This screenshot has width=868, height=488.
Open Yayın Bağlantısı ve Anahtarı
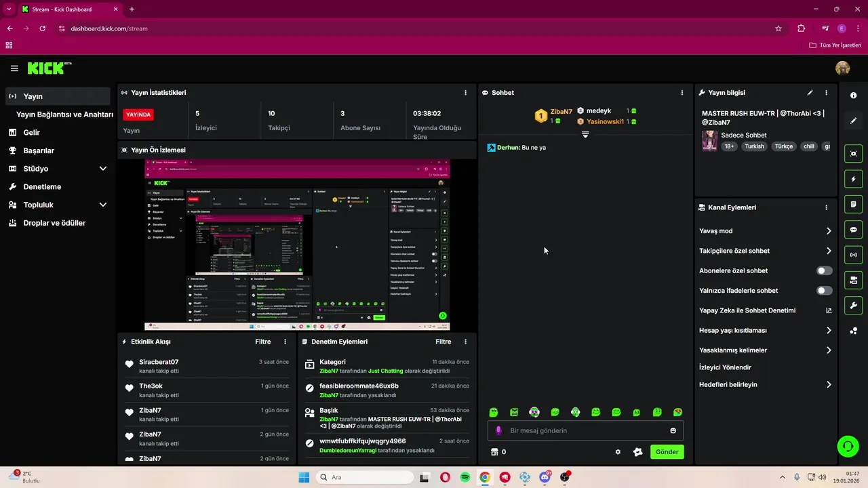pyautogui.click(x=64, y=115)
